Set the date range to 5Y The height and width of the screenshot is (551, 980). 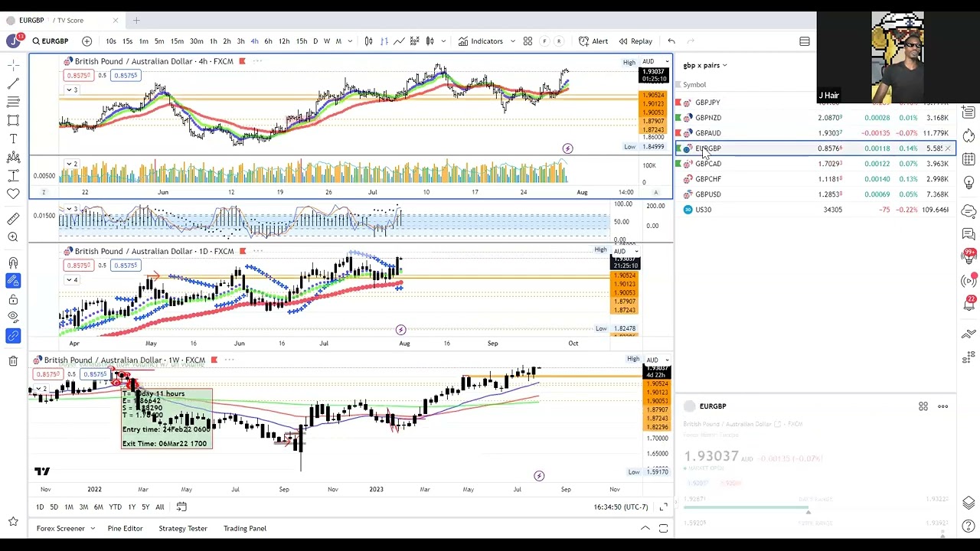(145, 507)
